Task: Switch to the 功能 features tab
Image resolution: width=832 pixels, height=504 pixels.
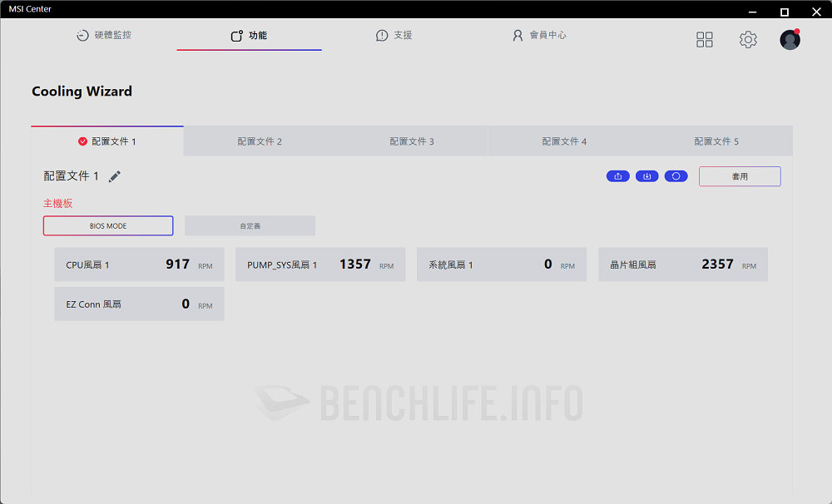Action: 249,36
